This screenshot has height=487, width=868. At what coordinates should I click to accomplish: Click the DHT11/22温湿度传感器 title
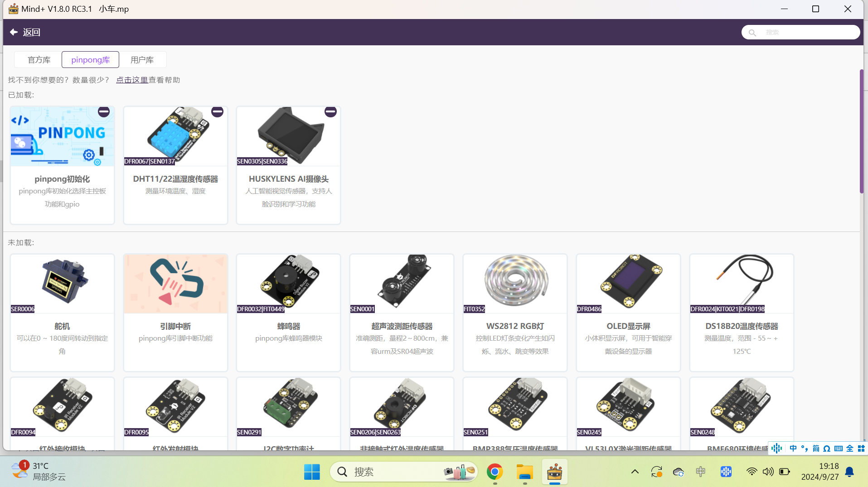(x=175, y=179)
